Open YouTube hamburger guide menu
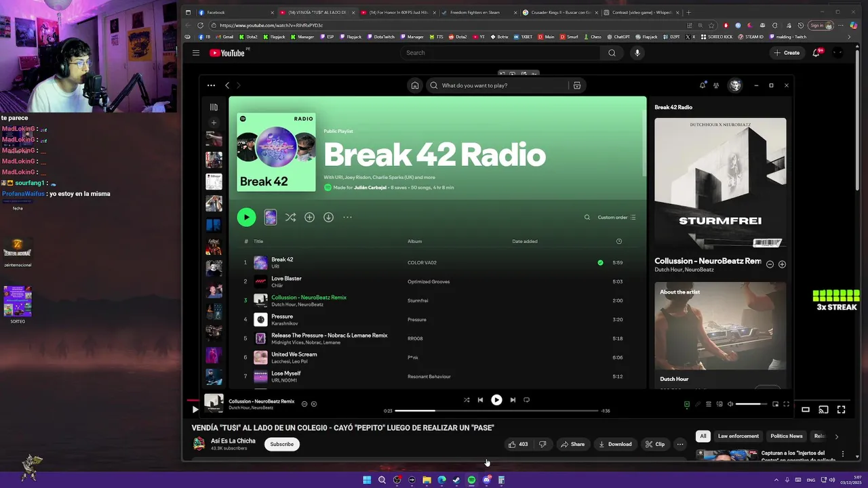Image resolution: width=868 pixels, height=488 pixels. coord(196,53)
